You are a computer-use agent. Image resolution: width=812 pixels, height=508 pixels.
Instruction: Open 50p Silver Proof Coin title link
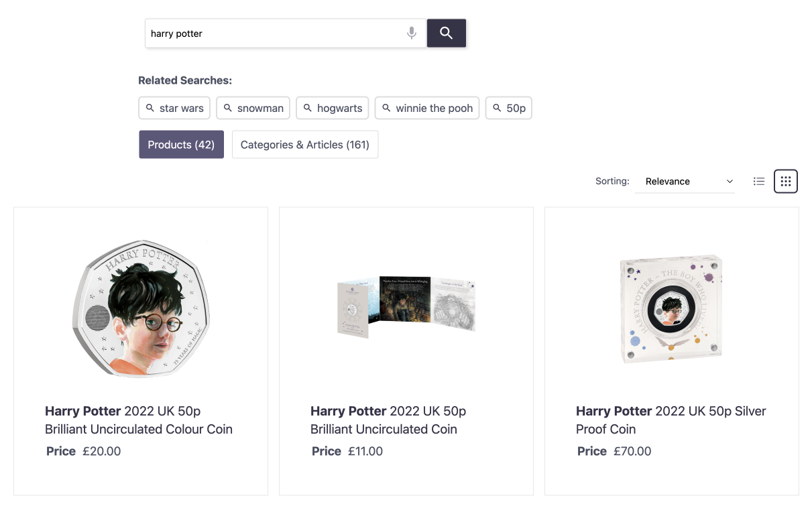(671, 420)
